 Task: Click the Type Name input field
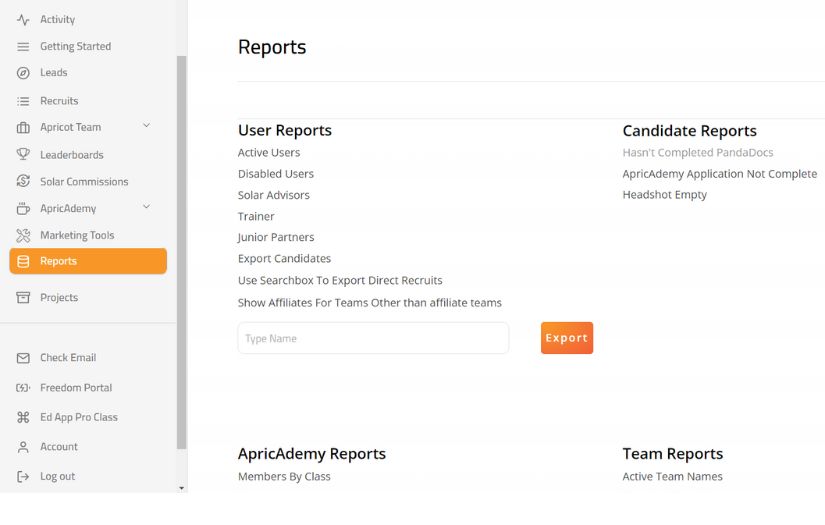pos(373,338)
